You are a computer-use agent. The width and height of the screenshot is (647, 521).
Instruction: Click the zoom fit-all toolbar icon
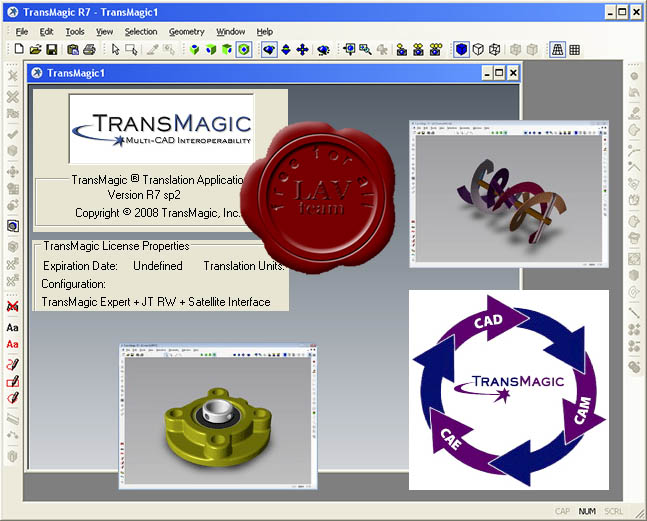point(349,50)
